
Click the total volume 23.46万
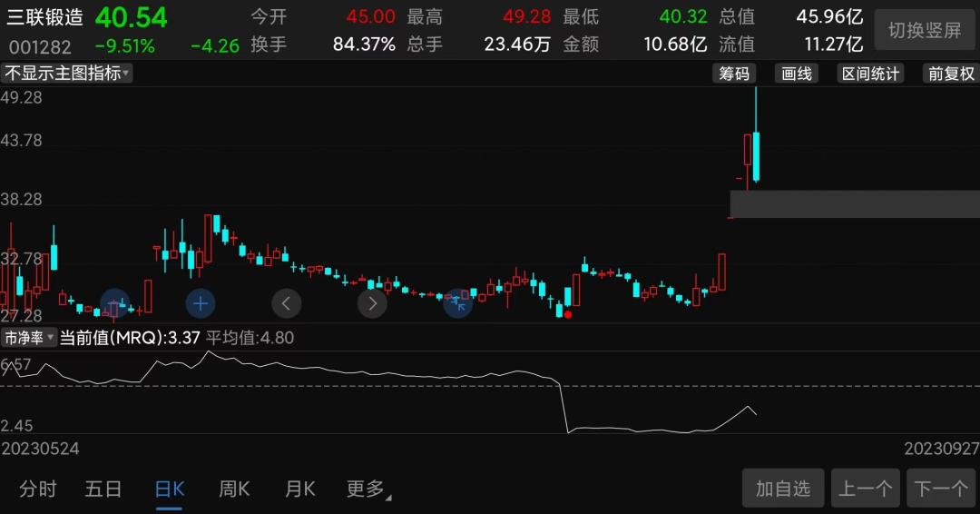517,44
